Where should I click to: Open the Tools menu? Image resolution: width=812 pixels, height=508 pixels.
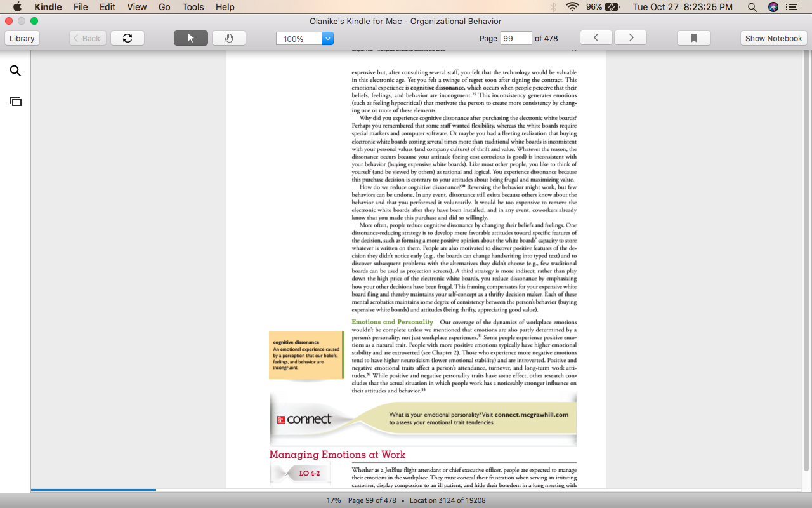[x=193, y=7]
